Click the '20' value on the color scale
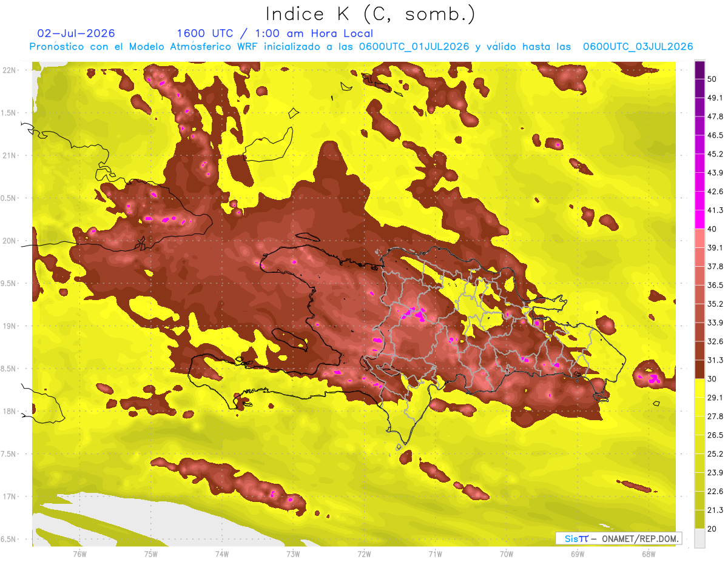This screenshot has height=562, width=728. tap(713, 529)
